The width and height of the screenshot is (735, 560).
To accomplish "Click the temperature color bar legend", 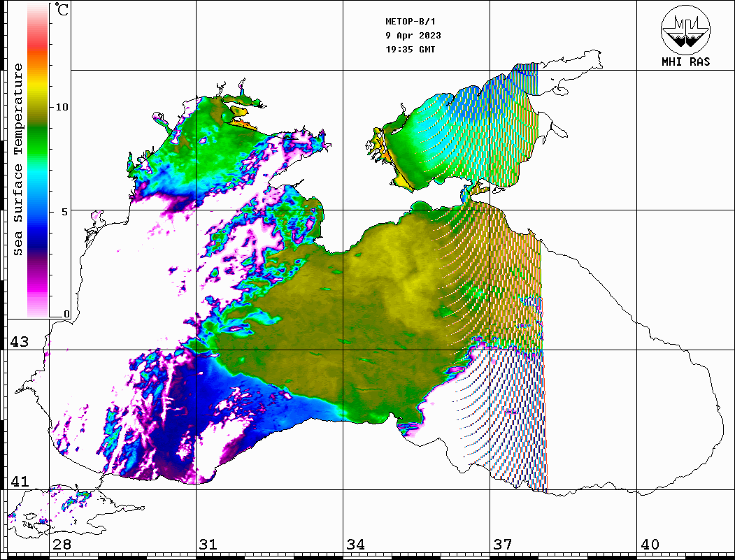I will click(x=38, y=160).
